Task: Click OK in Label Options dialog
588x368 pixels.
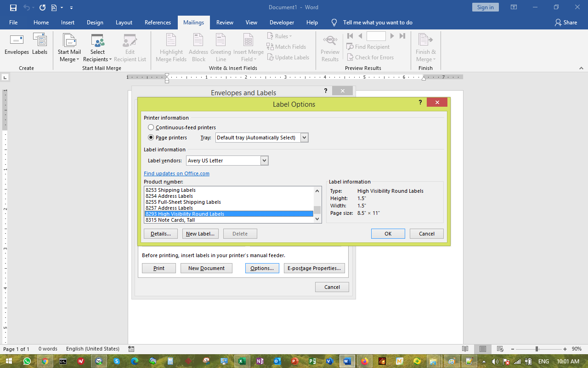Action: [x=388, y=234]
